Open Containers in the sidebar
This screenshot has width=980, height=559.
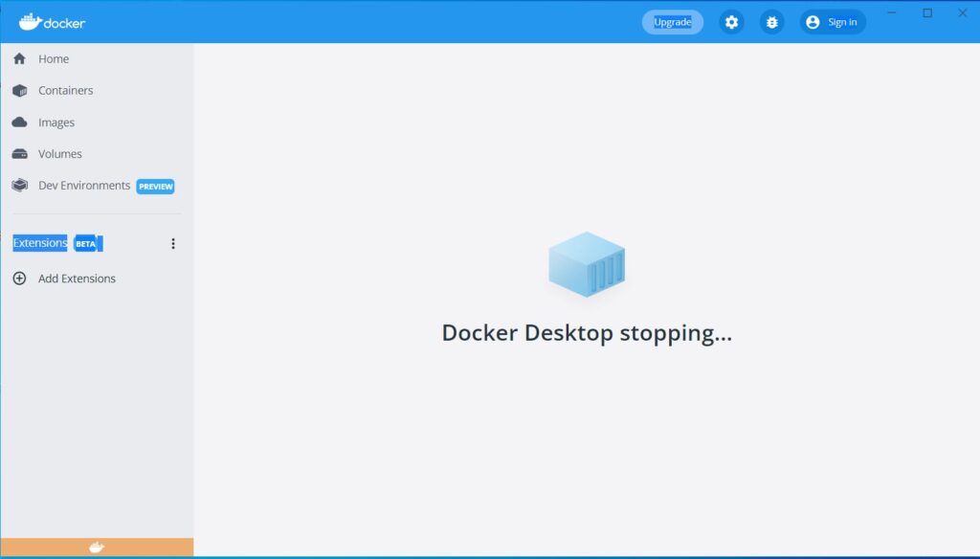(x=65, y=91)
